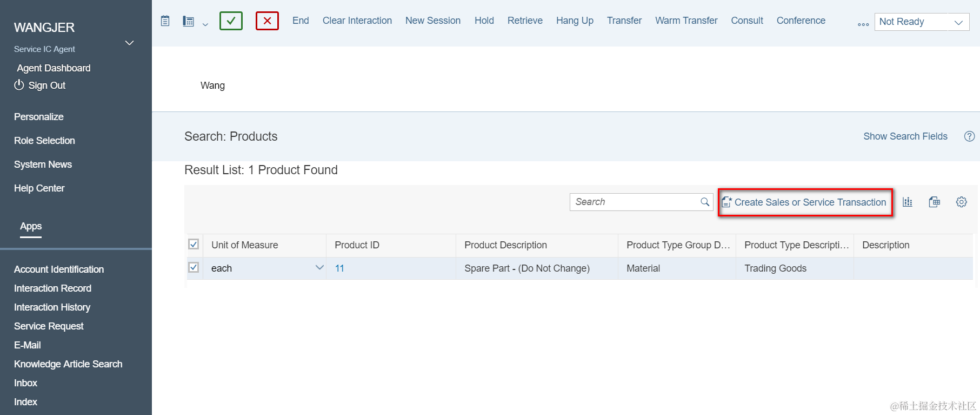980x415 pixels.
Task: Open the calendar list toolbar icon
Action: click(x=188, y=21)
